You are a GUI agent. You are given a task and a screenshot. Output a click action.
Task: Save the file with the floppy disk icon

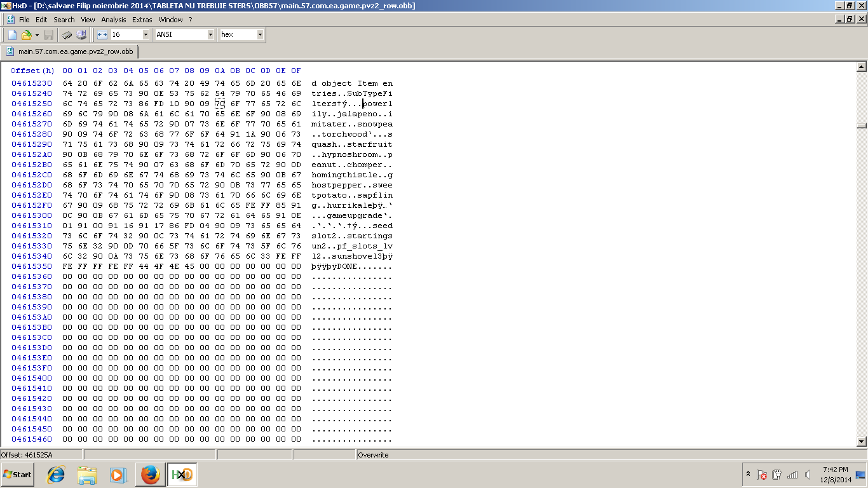pos(49,35)
